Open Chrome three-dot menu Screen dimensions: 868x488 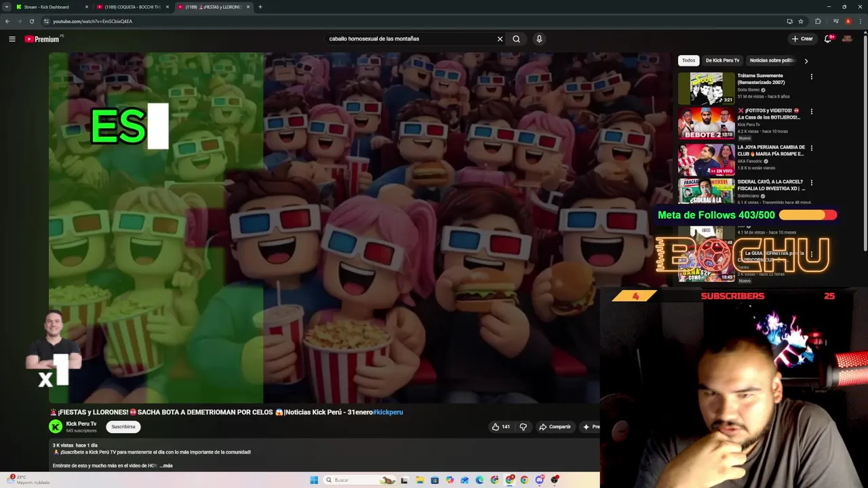(860, 21)
